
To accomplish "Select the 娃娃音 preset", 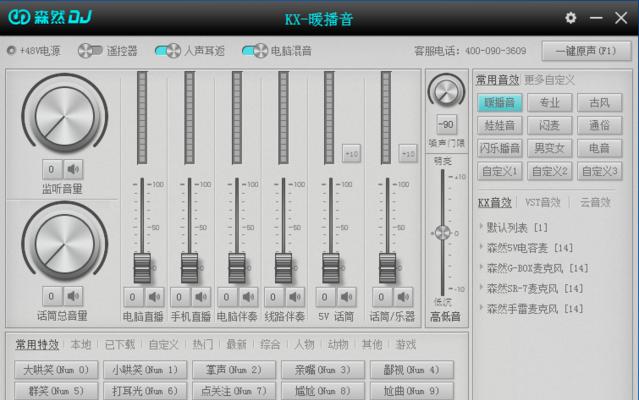I will (500, 125).
